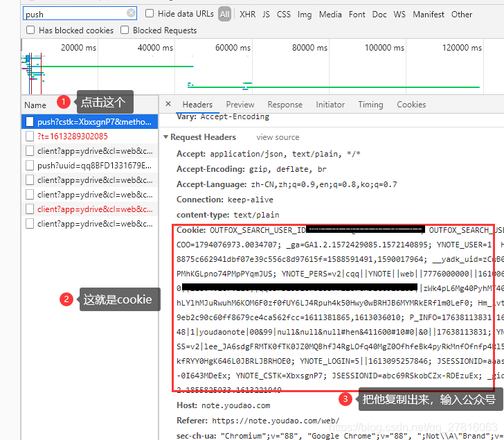Screen dimensions: 504x440
Task: Collapse the Request Headers section
Action: coord(166,137)
